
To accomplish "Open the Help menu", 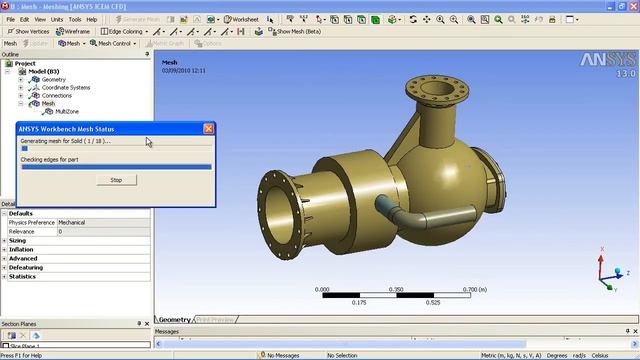I will click(x=92, y=19).
